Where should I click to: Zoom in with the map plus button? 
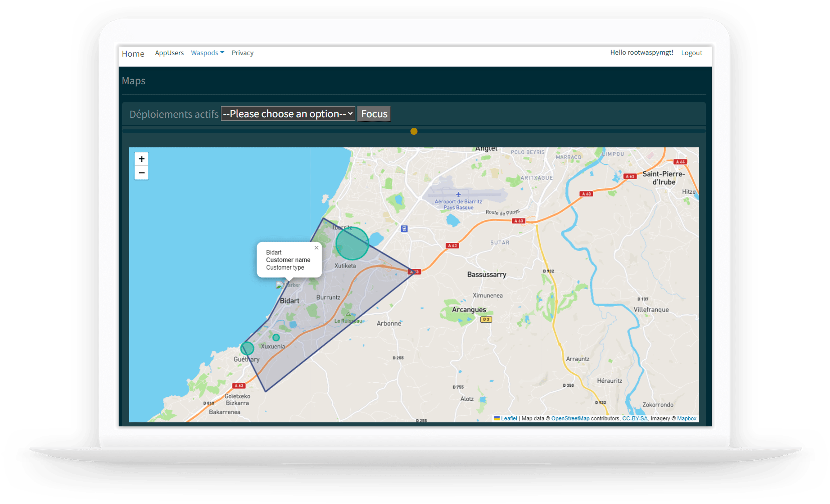141,159
